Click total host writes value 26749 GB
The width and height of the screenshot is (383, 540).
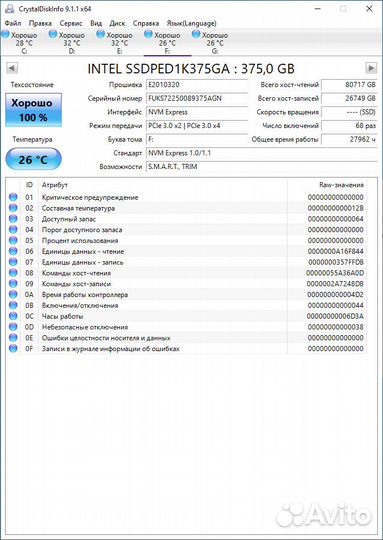tap(349, 98)
